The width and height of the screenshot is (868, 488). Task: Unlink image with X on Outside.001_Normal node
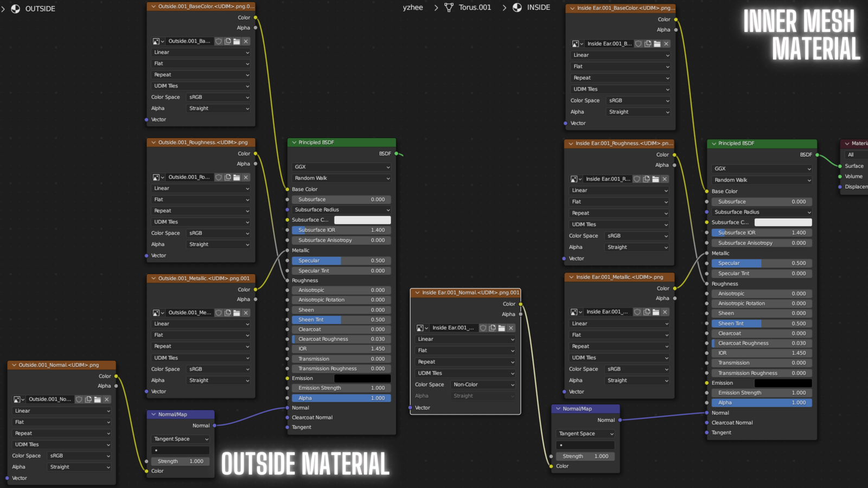click(107, 400)
